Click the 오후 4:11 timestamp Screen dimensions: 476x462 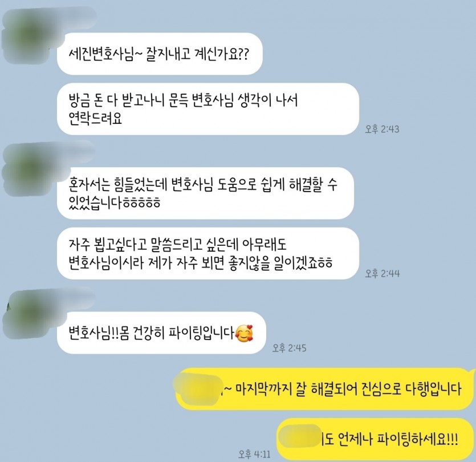click(x=254, y=454)
